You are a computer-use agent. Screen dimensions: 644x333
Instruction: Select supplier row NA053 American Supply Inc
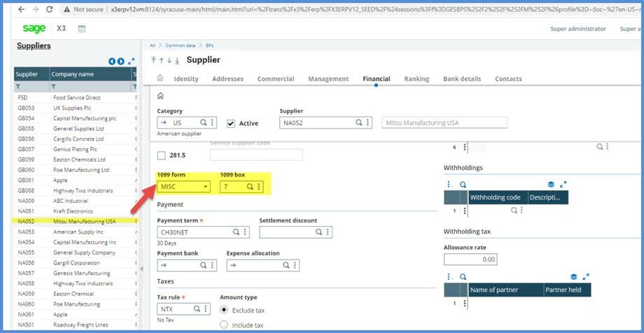click(x=76, y=232)
